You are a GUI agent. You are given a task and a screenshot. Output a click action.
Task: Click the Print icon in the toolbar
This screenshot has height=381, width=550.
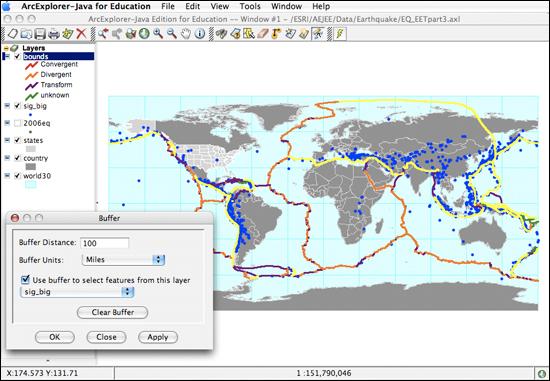click(54, 34)
